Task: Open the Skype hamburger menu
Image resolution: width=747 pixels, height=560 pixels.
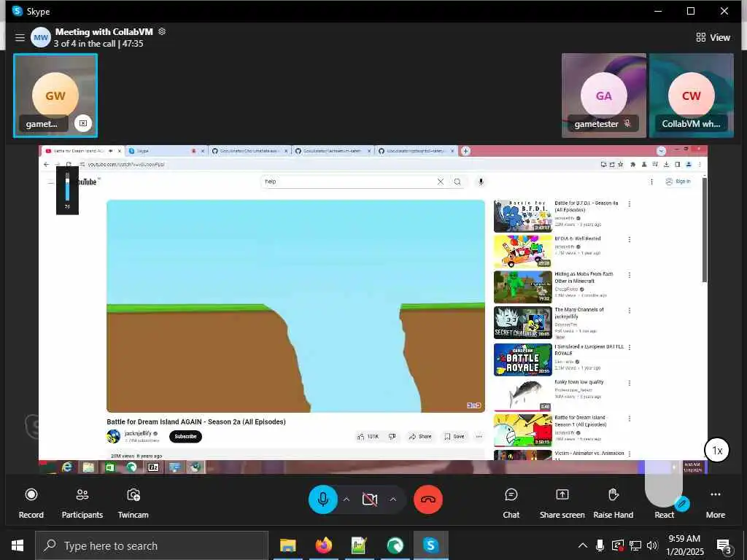Action: click(20, 37)
